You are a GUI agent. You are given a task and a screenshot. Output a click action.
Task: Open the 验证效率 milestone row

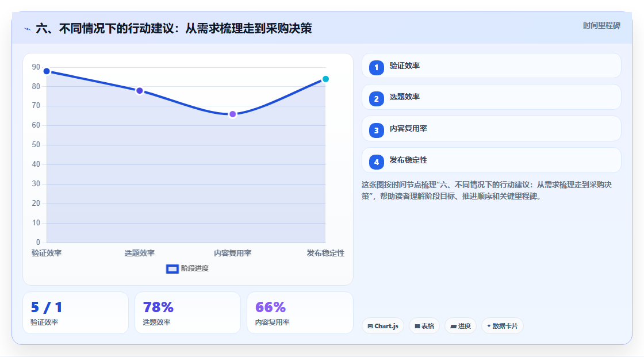491,66
